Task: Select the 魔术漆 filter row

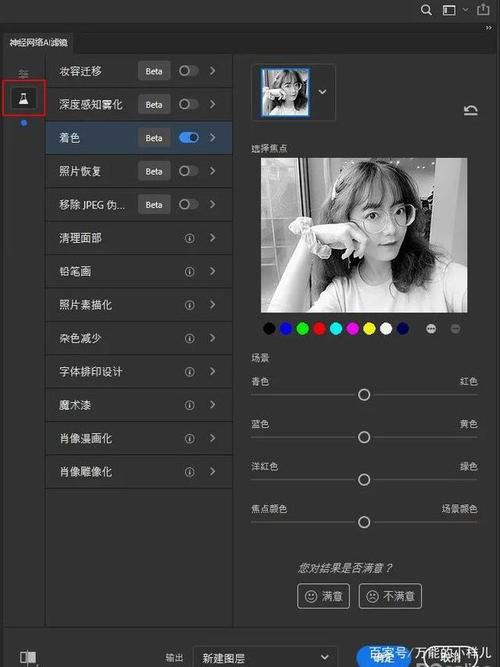Action: (139, 405)
